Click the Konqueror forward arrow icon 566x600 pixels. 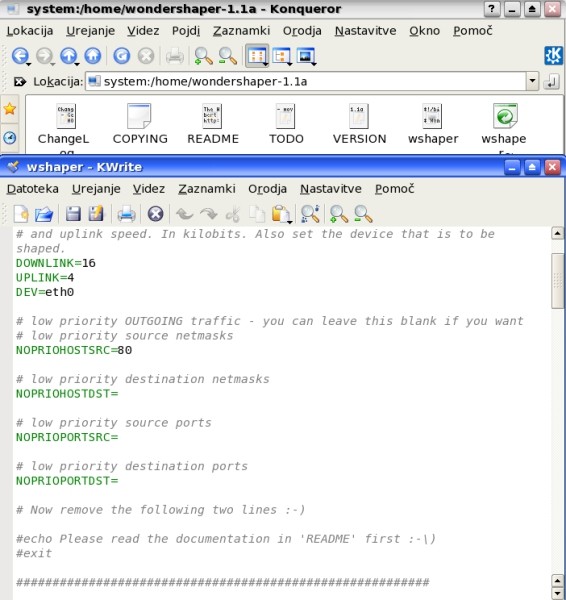[44, 56]
